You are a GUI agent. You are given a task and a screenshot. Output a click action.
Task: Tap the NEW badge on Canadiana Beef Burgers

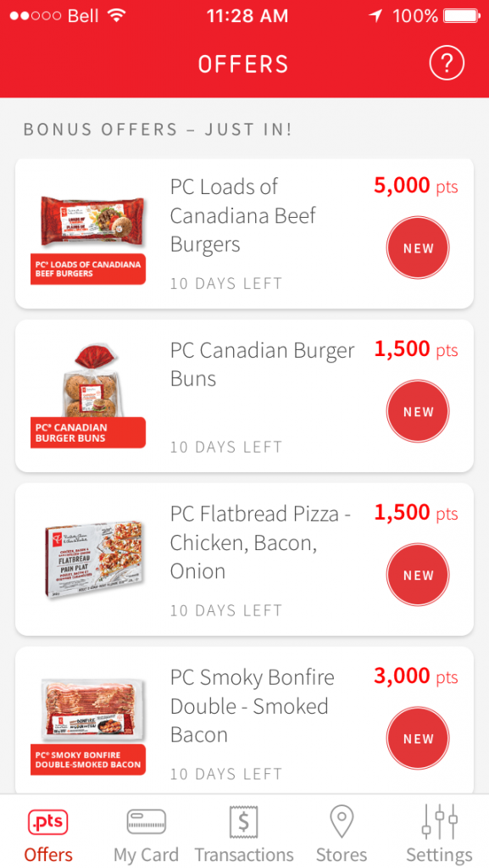click(418, 248)
